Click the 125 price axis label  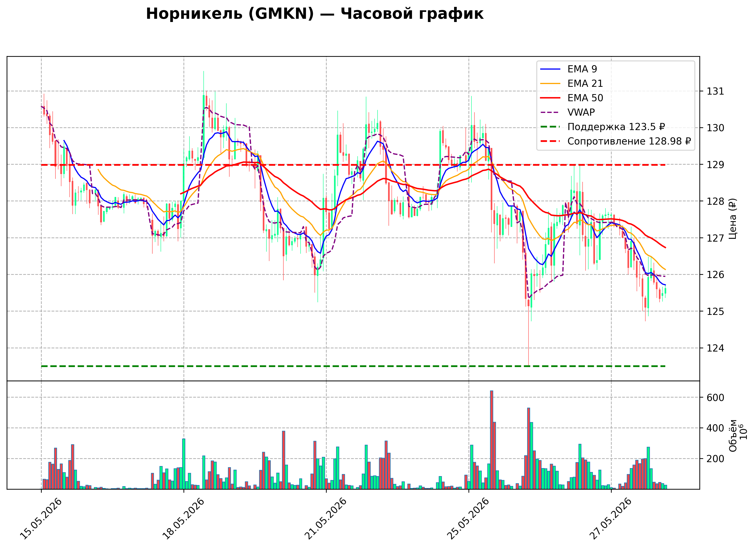point(715,311)
